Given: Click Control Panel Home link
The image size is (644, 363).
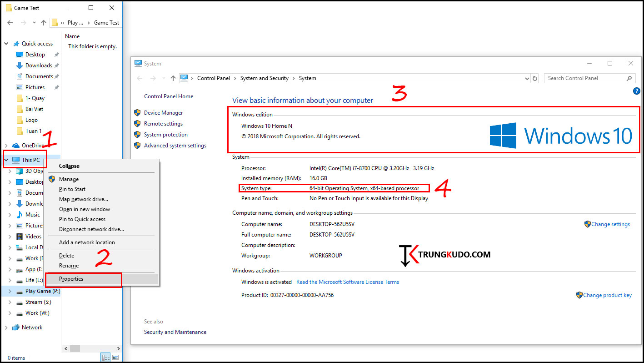Looking at the screenshot, I should point(169,96).
